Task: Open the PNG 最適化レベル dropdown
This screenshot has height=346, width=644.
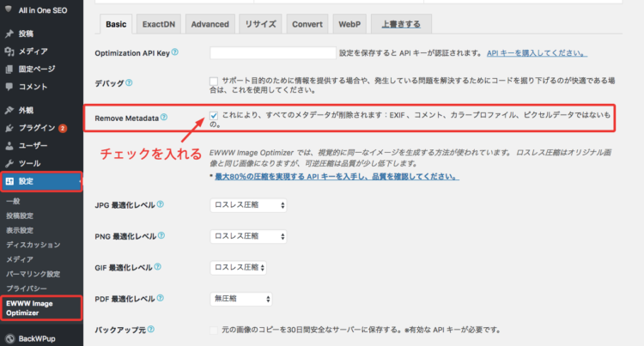Action: point(248,235)
